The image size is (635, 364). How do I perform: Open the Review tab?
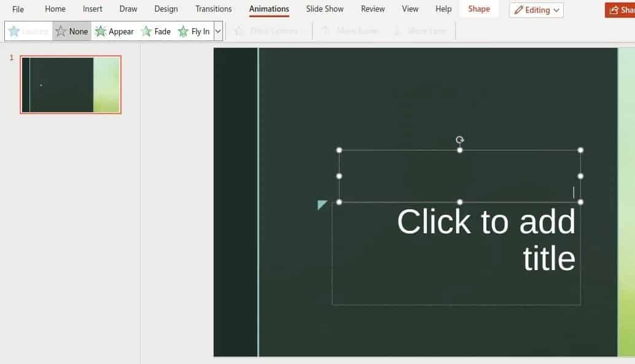click(372, 9)
